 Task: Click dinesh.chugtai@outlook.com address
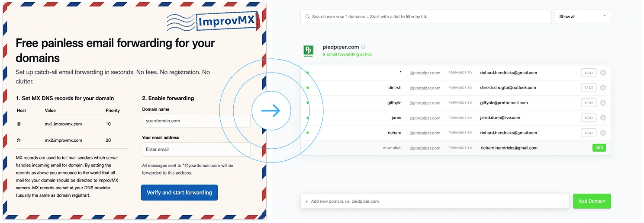[508, 88]
